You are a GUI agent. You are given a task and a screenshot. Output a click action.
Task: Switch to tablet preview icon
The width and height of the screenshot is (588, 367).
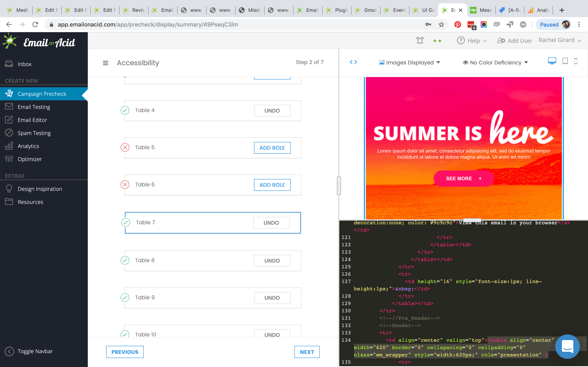[565, 61]
